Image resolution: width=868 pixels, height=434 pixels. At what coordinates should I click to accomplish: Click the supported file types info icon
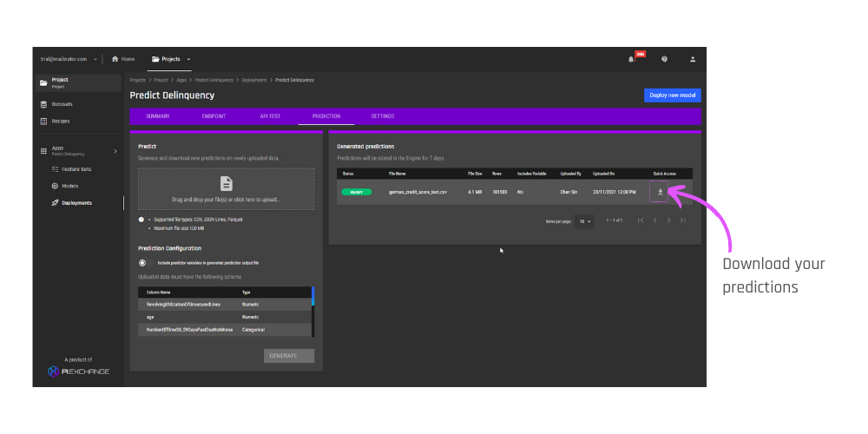141,220
